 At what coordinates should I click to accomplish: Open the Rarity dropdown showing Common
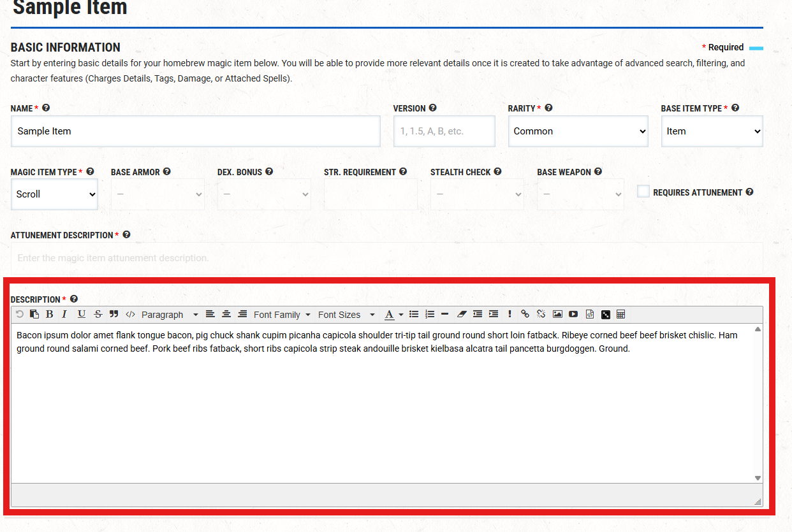tap(578, 131)
